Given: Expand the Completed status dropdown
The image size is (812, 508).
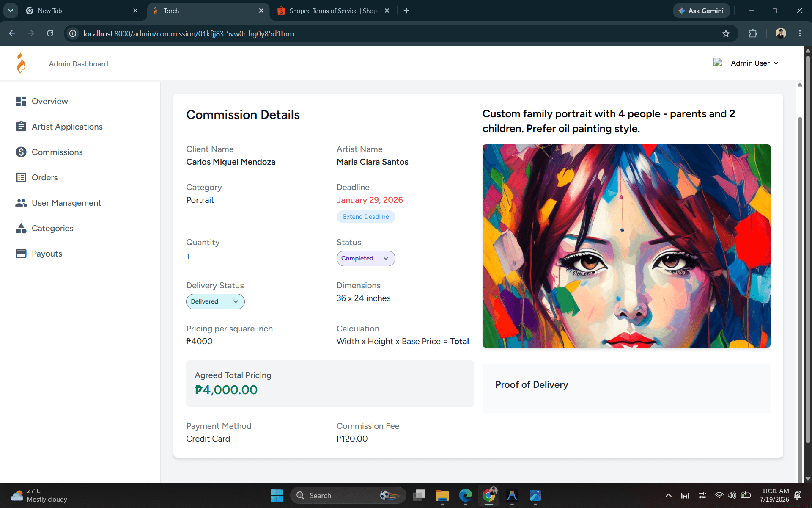Looking at the screenshot, I should 366,258.
